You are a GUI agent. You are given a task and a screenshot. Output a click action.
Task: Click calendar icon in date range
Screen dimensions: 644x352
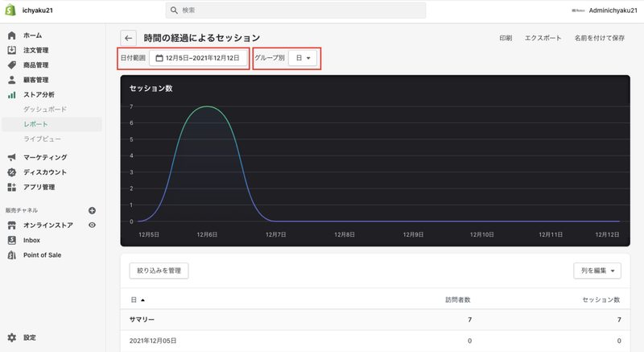[x=159, y=58]
